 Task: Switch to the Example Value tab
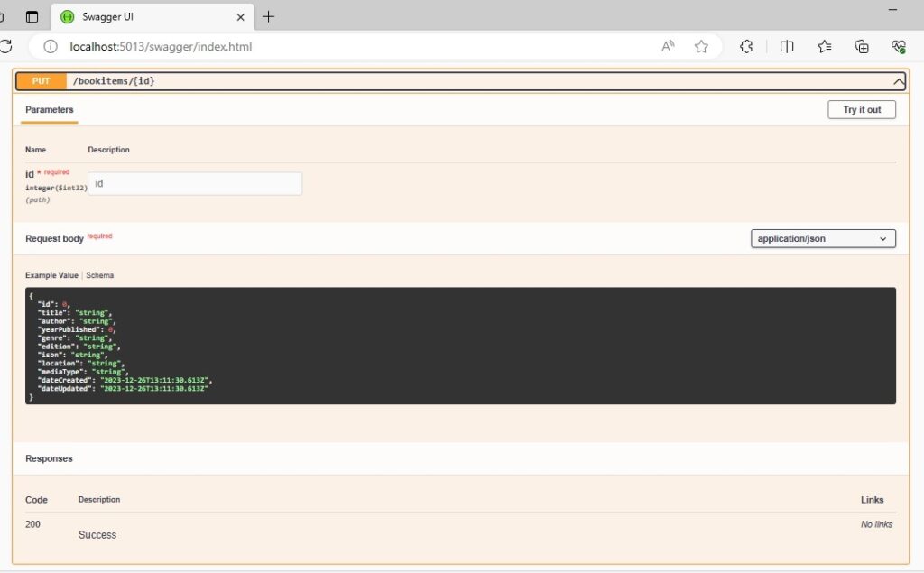click(51, 275)
